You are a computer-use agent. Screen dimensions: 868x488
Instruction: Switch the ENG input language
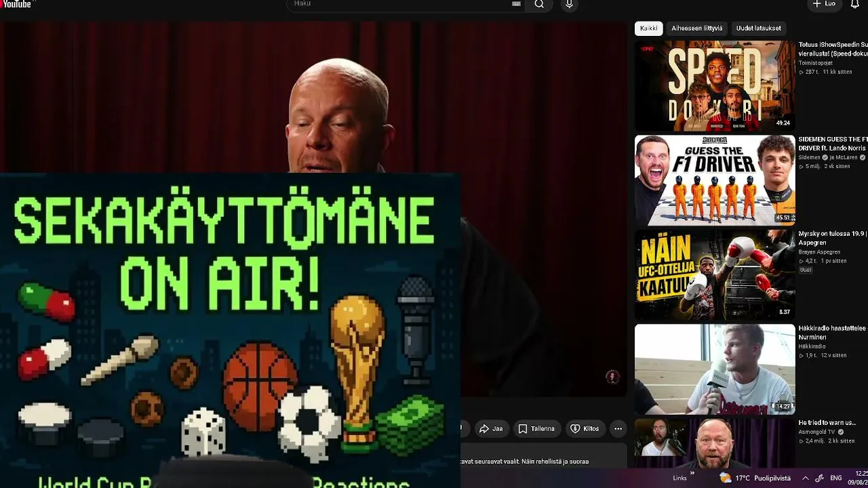pyautogui.click(x=836, y=478)
